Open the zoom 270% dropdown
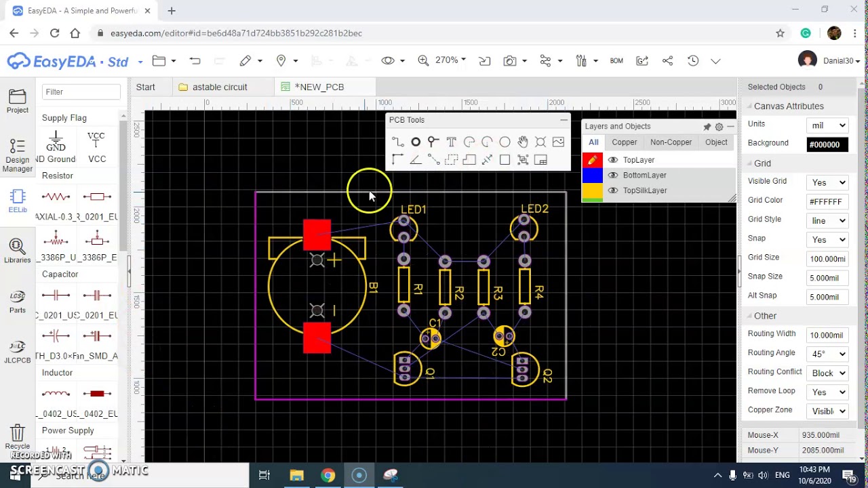Image resolution: width=868 pixels, height=488 pixels. [x=450, y=60]
